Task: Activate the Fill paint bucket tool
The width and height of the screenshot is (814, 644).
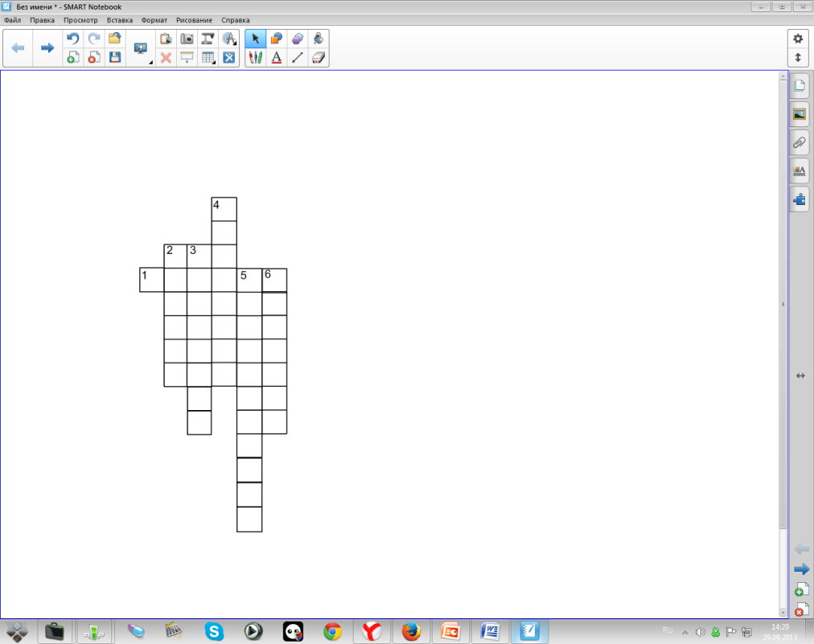Action: click(x=319, y=39)
